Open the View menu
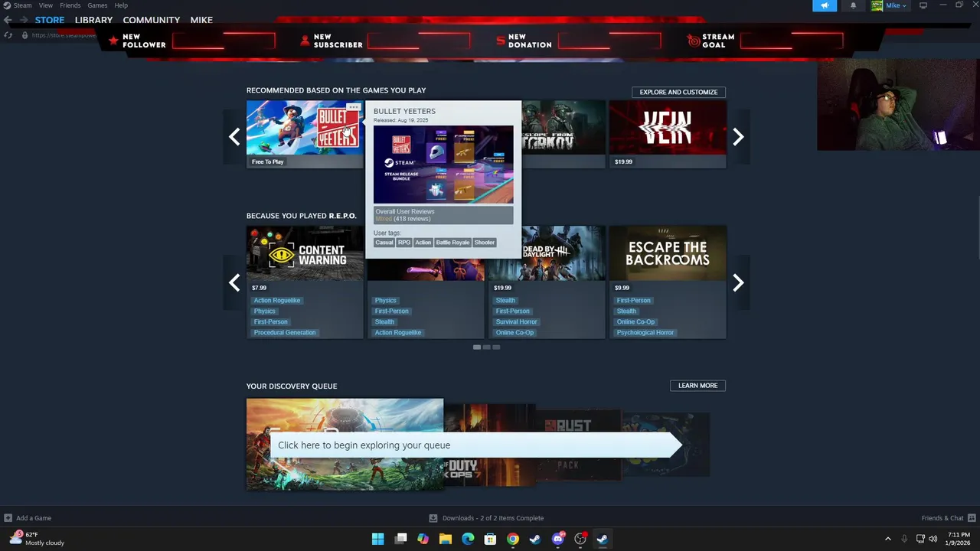 46,5
